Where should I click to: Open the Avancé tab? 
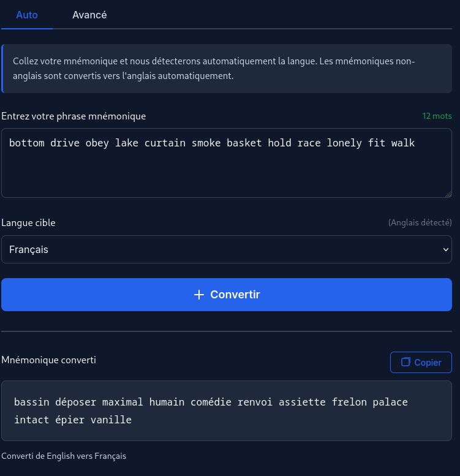(89, 15)
